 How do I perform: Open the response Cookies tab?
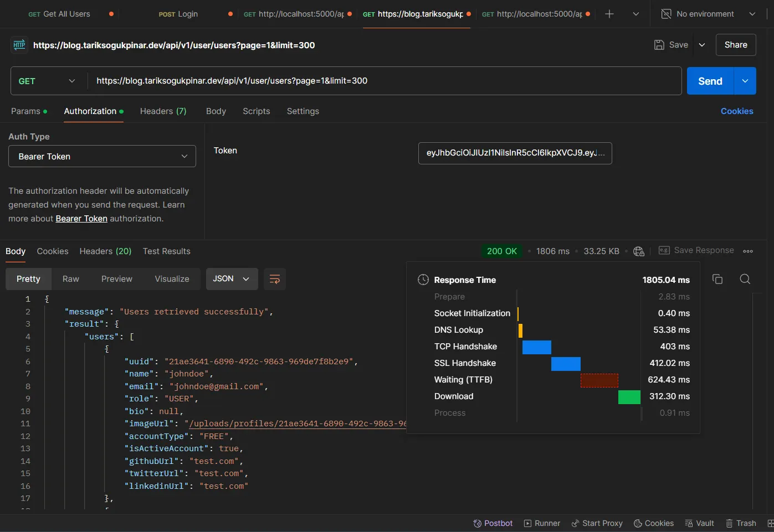[x=53, y=251]
